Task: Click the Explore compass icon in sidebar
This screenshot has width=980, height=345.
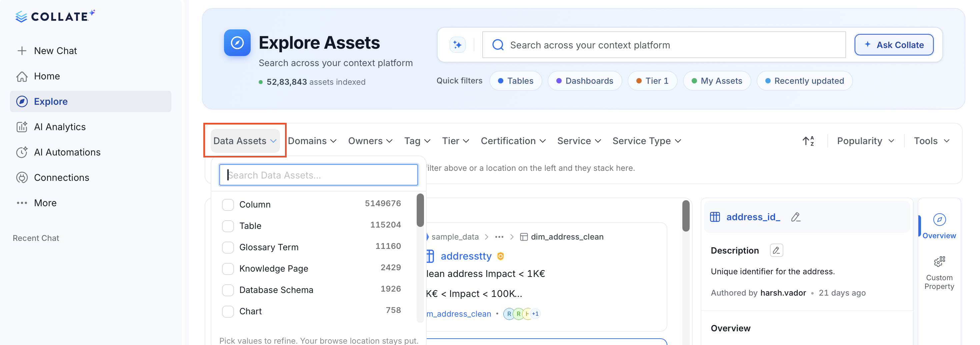Action: click(22, 102)
